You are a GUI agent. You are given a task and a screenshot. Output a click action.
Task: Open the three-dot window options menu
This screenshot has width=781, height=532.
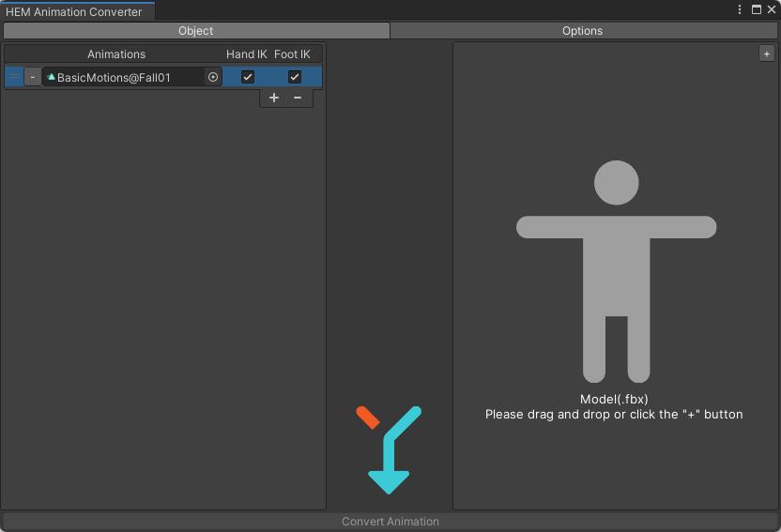(x=741, y=10)
